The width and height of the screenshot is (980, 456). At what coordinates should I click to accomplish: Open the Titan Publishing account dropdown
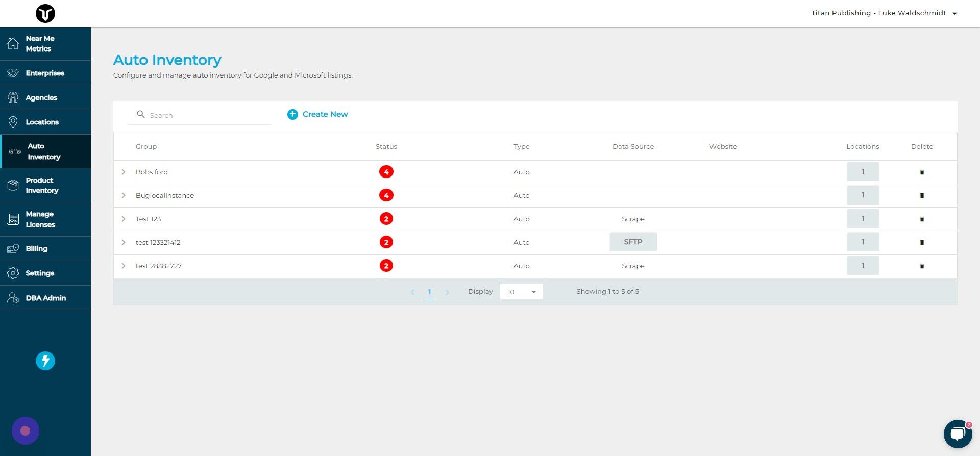coord(884,13)
